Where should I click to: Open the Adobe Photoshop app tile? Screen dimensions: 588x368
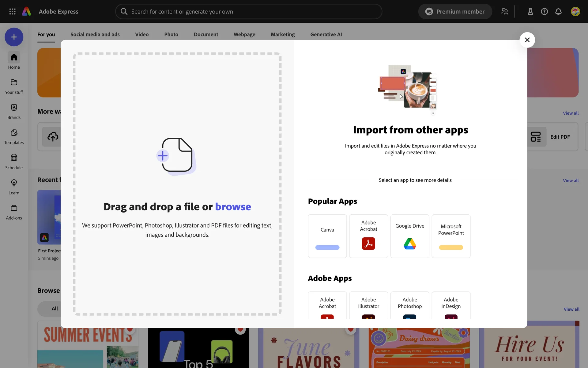tap(409, 305)
